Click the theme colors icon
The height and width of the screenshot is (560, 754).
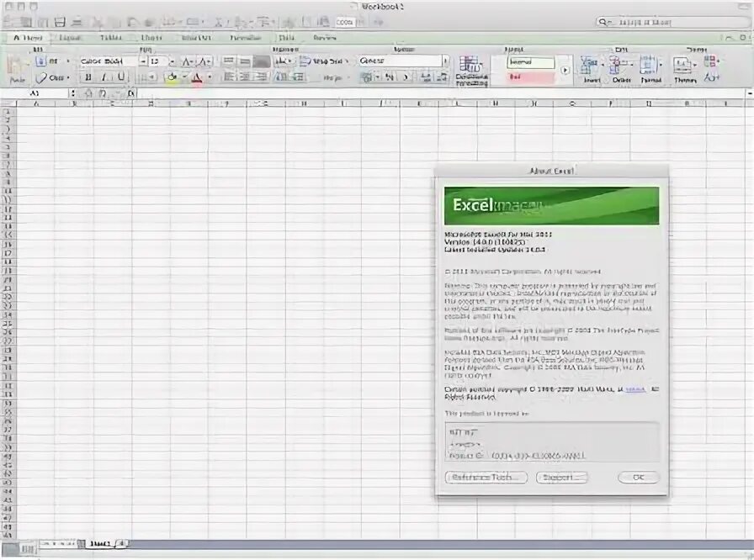tap(711, 61)
